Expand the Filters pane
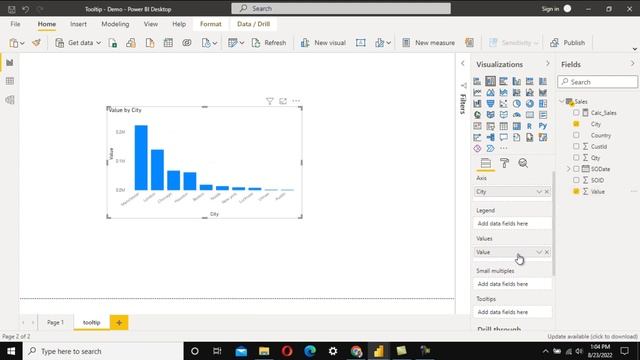This screenshot has width=640, height=360. click(x=462, y=63)
